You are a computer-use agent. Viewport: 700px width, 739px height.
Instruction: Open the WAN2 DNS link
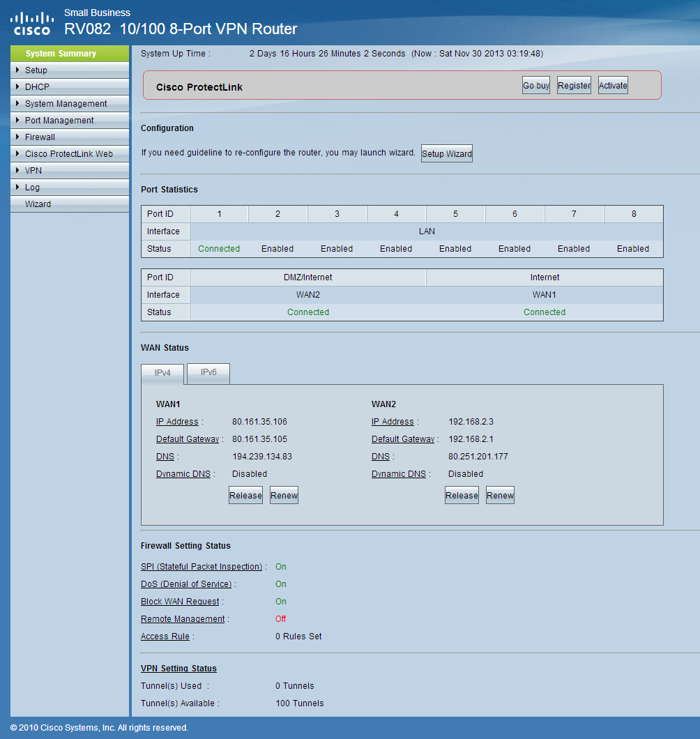pos(381,457)
